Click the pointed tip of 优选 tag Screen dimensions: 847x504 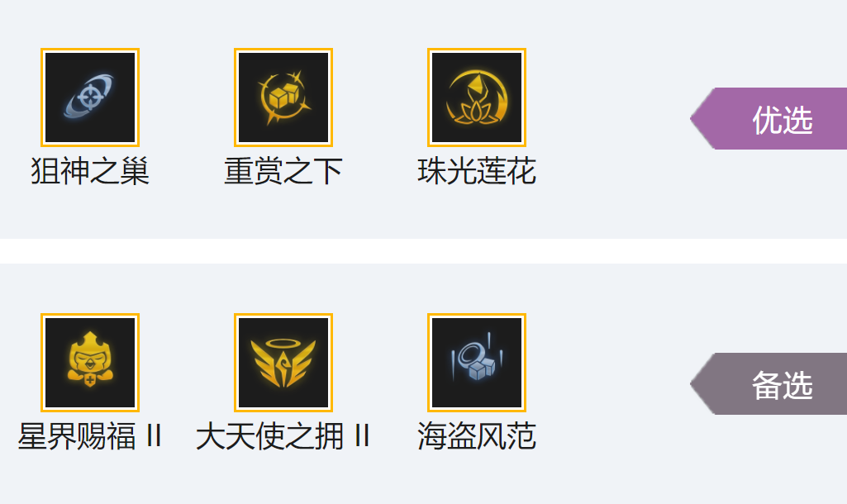click(x=696, y=118)
